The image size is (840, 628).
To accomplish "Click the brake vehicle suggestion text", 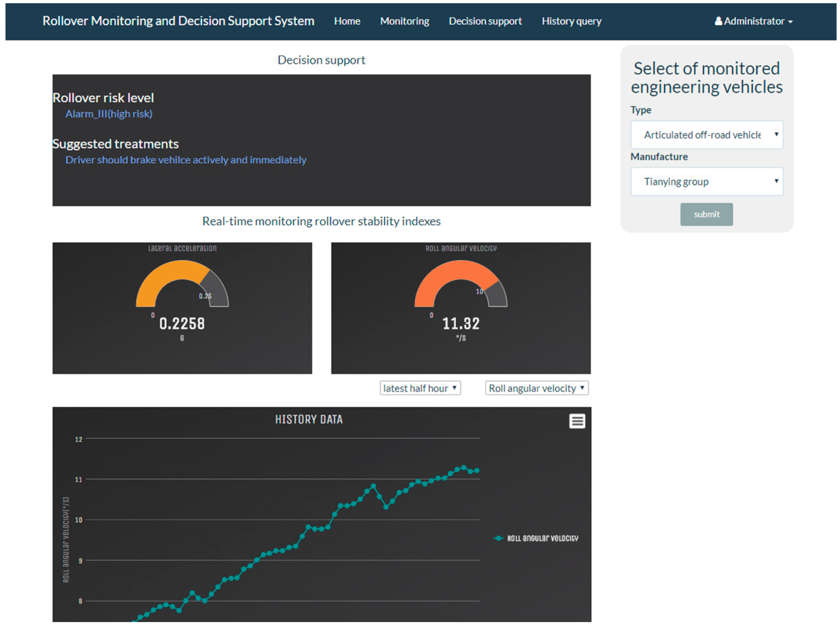I will 186,160.
